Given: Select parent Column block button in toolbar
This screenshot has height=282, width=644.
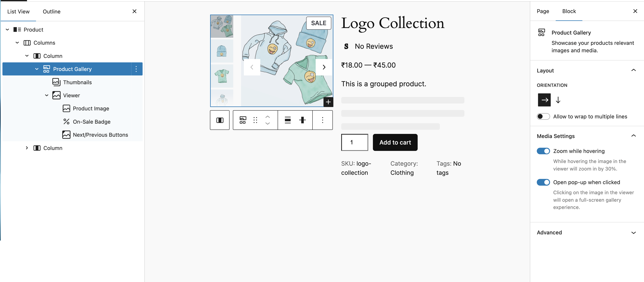Looking at the screenshot, I should point(220,120).
